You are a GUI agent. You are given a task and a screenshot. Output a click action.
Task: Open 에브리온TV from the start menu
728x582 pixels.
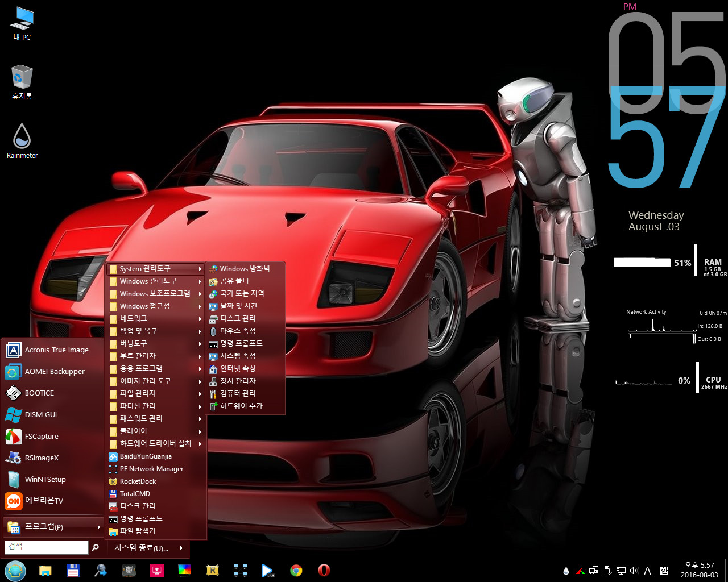click(53, 501)
